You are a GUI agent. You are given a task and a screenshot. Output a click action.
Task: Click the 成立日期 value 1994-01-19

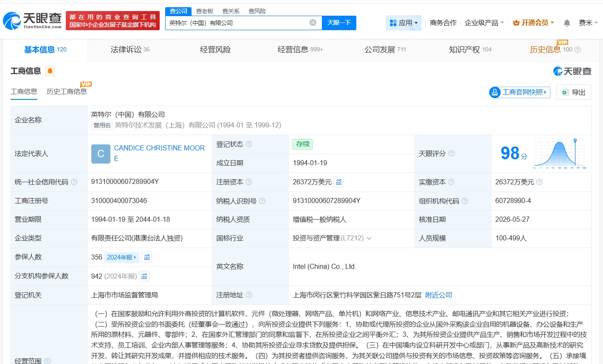[x=310, y=163]
